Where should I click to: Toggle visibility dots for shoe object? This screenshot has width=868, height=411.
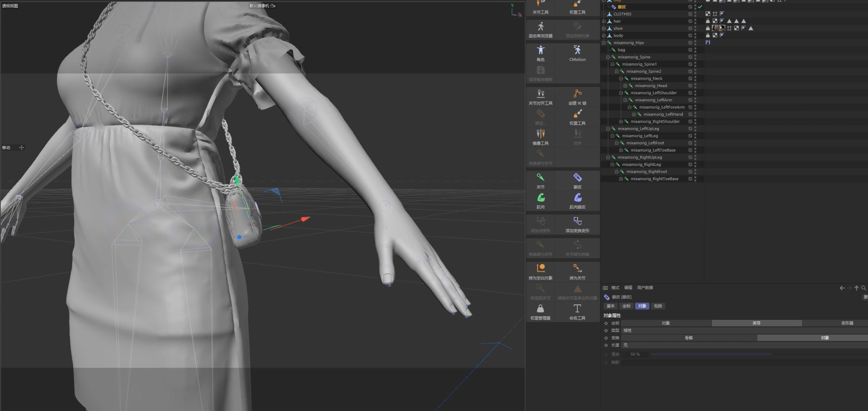coord(695,28)
